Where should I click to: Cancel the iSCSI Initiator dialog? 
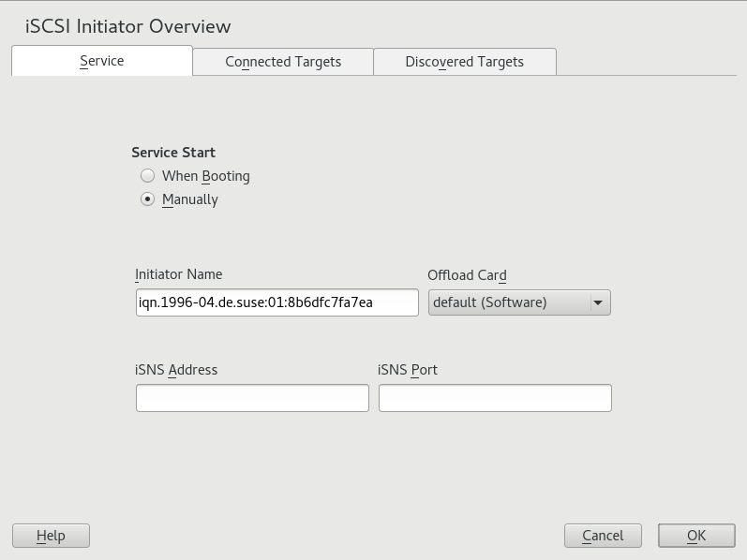click(x=603, y=536)
